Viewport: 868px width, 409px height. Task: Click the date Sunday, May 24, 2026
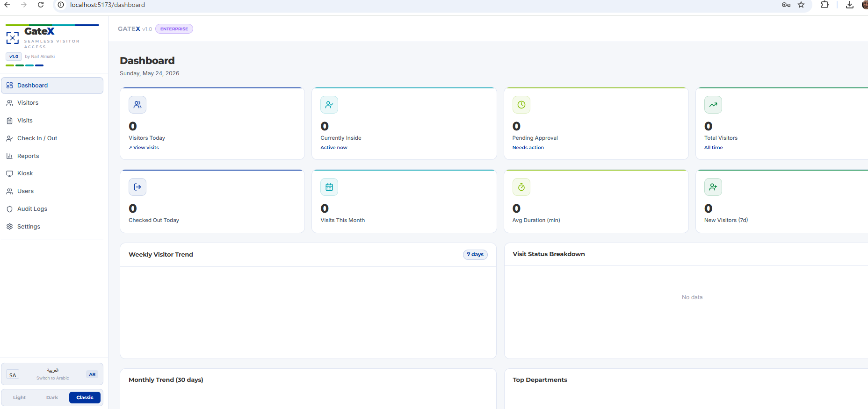pos(150,73)
